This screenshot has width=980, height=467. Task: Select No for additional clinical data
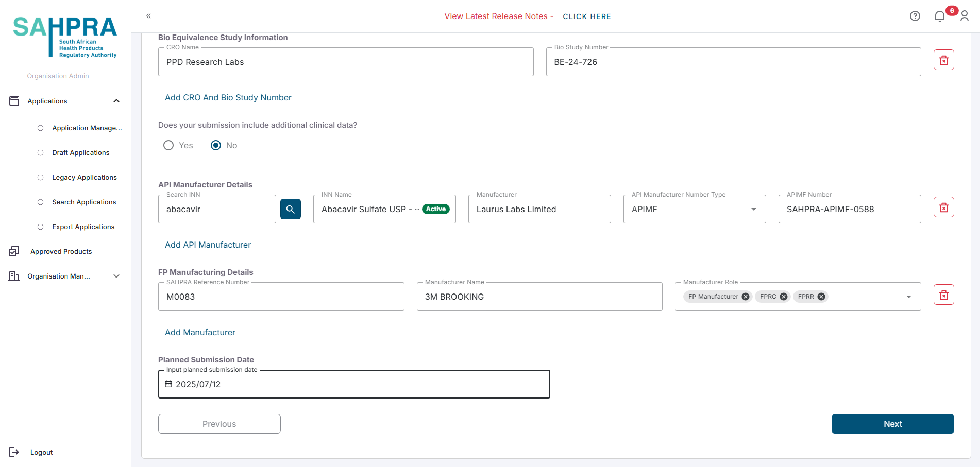click(216, 146)
